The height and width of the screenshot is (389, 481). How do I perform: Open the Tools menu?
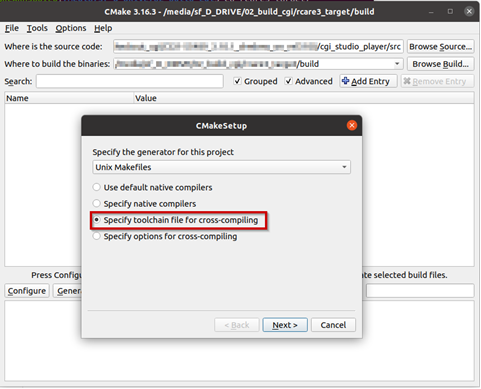[37, 28]
